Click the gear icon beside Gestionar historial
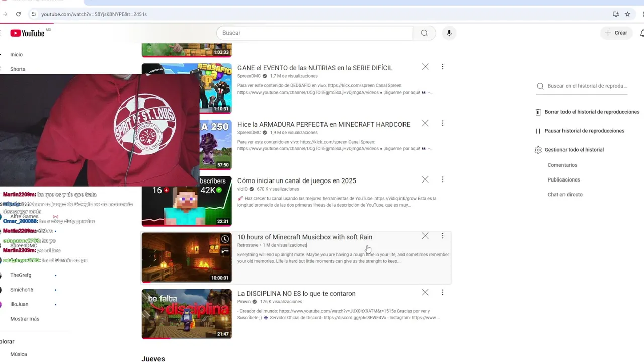644x362 pixels. 538,150
